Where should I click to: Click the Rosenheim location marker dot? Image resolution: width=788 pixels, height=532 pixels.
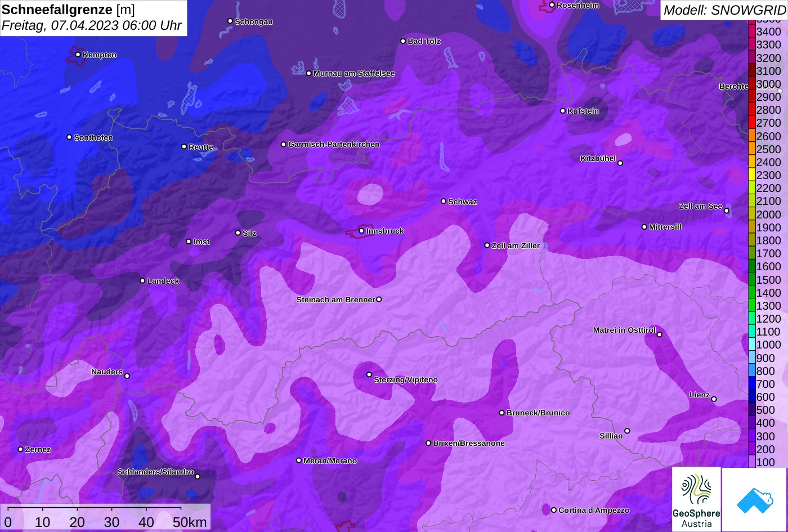click(552, 5)
